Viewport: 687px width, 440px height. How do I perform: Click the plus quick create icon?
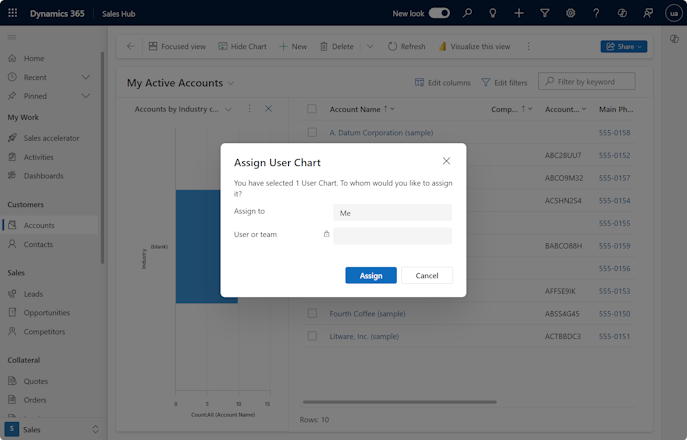pyautogui.click(x=519, y=13)
